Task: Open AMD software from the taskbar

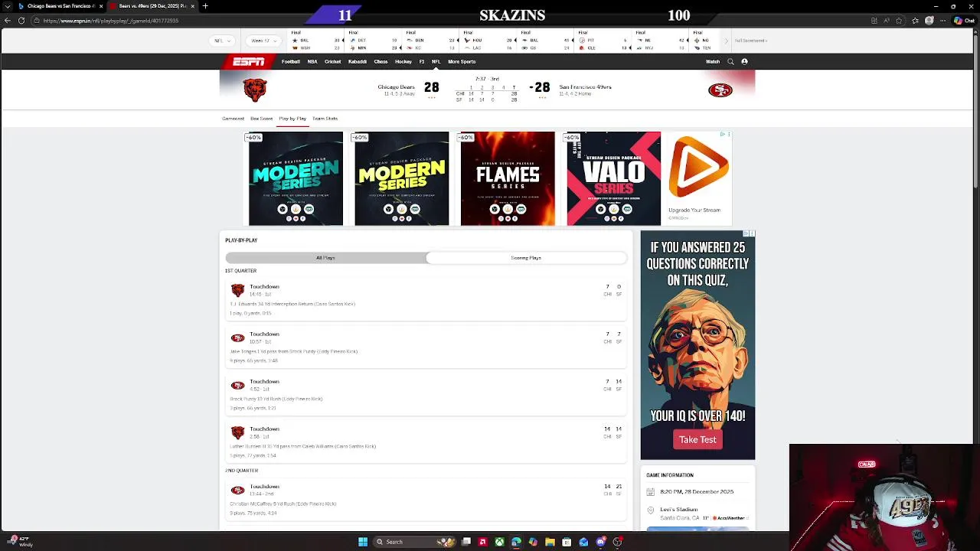Action: pyautogui.click(x=482, y=542)
